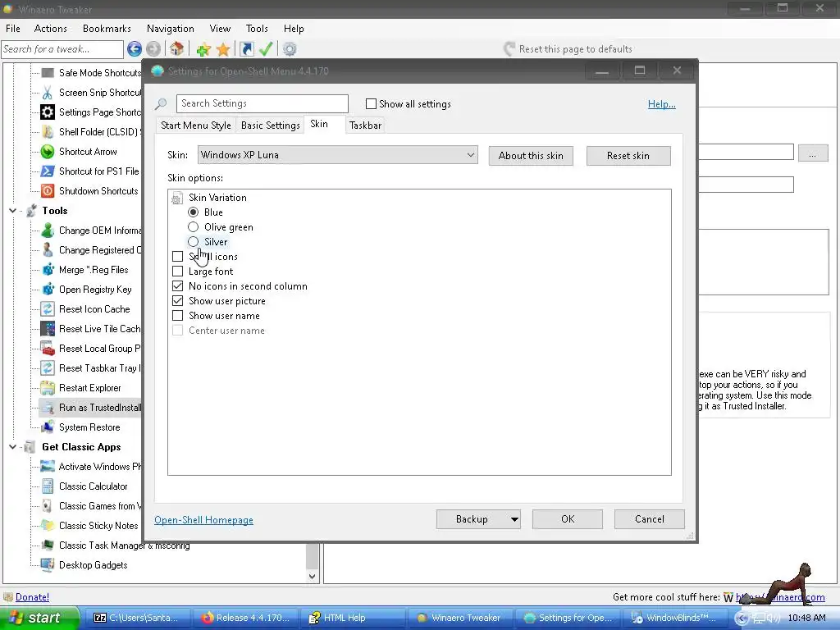
Task: Open the Open-Shell Homepage link
Action: [203, 519]
